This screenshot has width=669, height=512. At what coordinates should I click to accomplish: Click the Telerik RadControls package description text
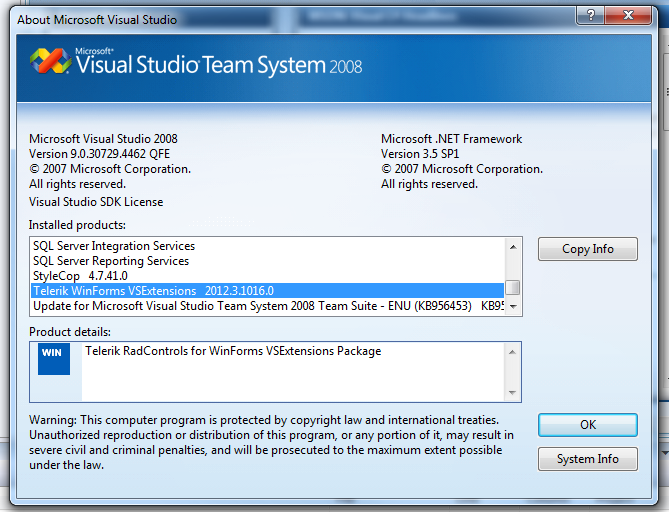click(x=233, y=351)
